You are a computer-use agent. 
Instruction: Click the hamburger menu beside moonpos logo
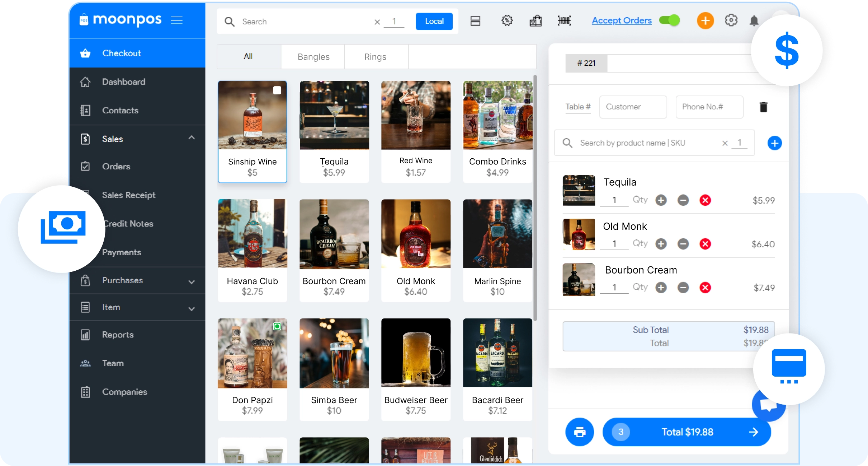(177, 20)
